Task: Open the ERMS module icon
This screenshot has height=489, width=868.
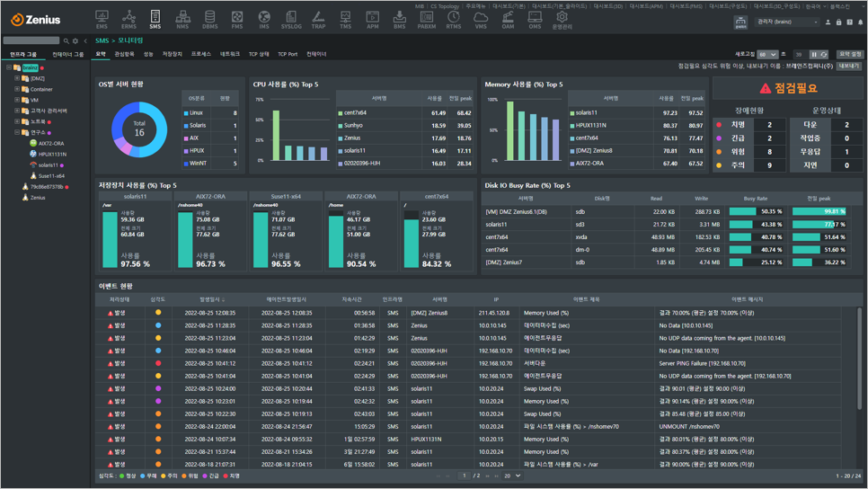Action: click(x=129, y=20)
